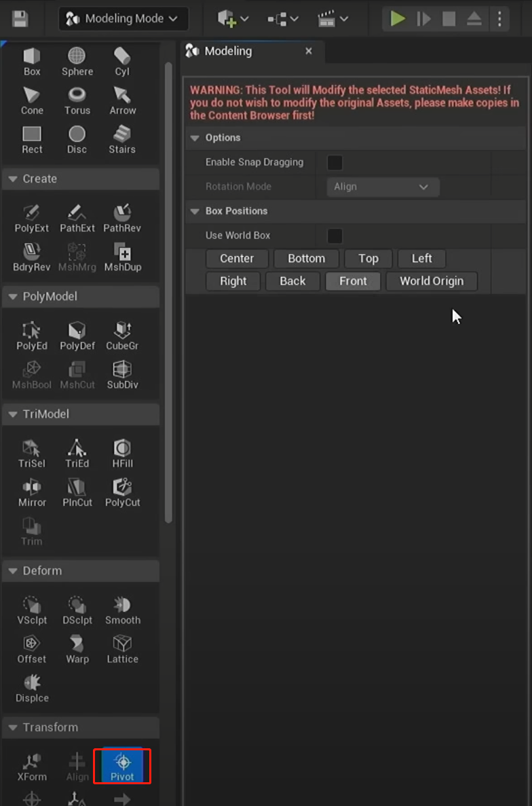Open the PathExt tool
The width and height of the screenshot is (532, 806).
click(77, 219)
